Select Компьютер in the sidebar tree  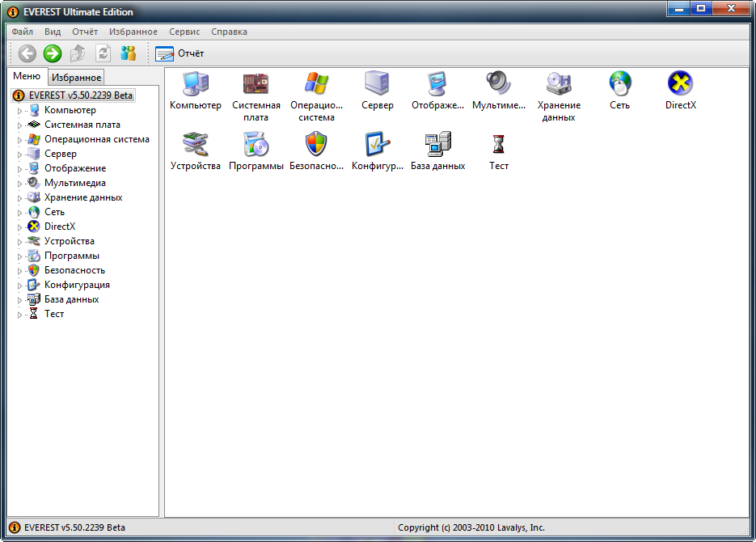pos(70,110)
